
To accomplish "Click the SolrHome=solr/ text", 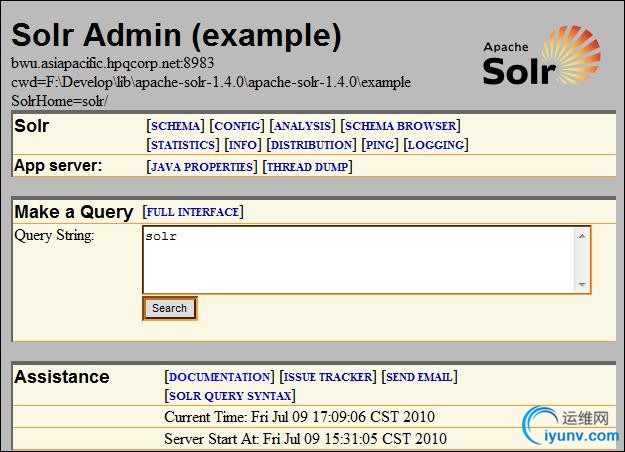I will [59, 101].
